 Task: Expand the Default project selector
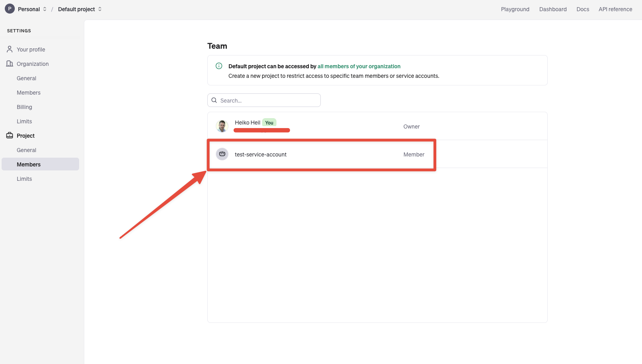tap(80, 9)
